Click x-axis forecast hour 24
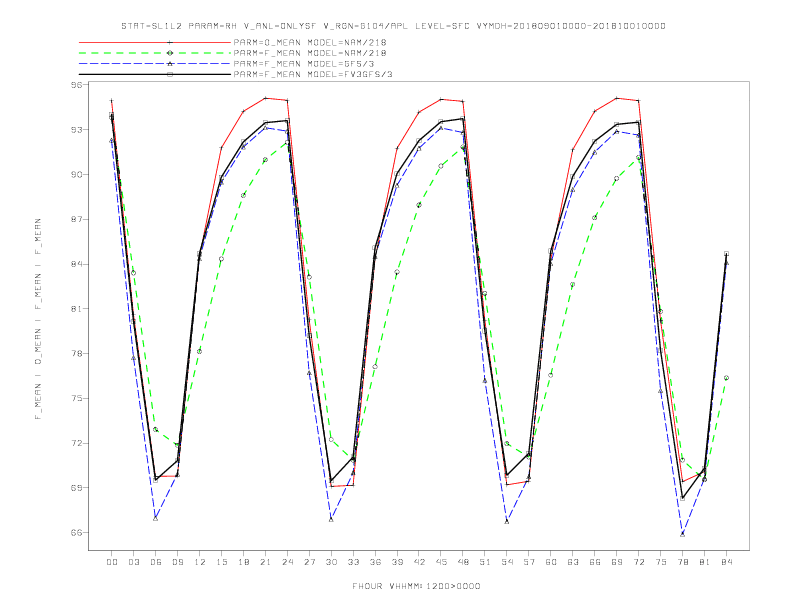 click(287, 562)
